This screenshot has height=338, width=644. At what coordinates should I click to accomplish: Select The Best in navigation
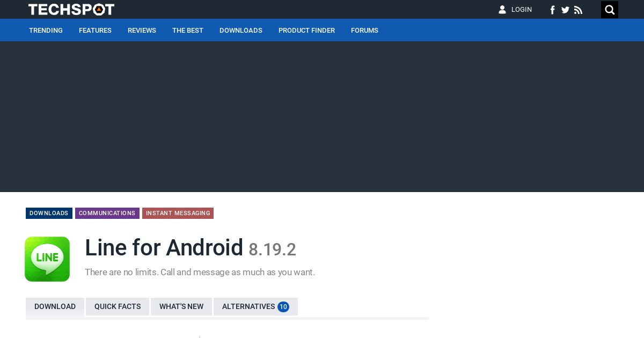[x=188, y=31]
